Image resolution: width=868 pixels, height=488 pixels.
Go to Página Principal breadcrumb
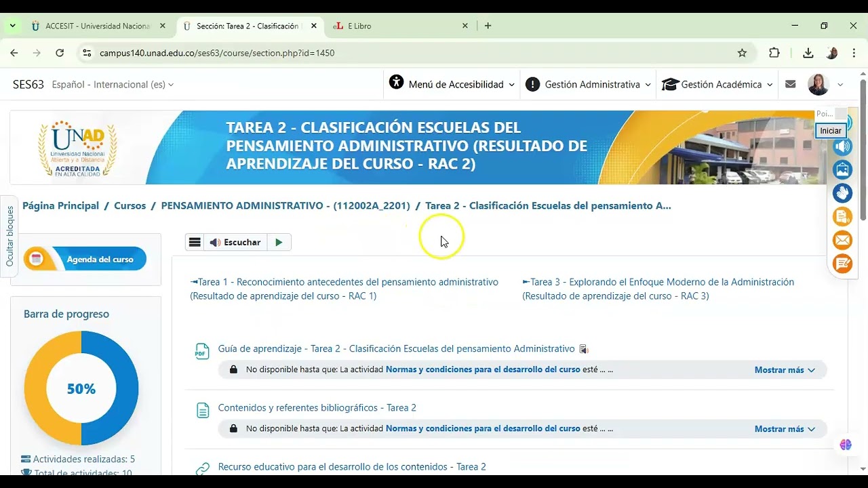(x=60, y=205)
